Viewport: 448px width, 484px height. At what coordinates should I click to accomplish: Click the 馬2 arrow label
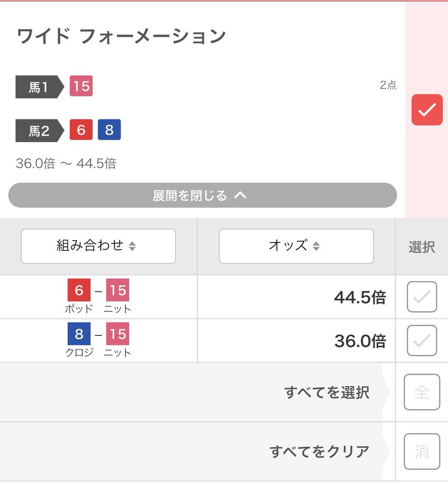[x=40, y=131]
